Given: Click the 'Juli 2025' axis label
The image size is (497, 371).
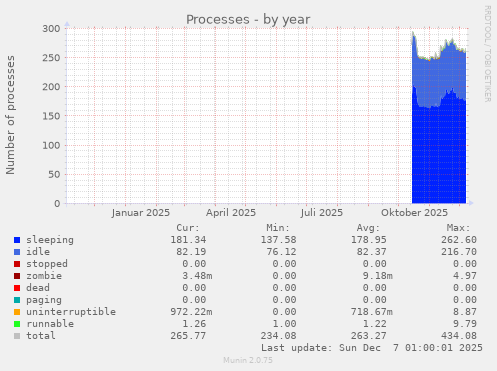Looking at the screenshot, I should pyautogui.click(x=321, y=213).
